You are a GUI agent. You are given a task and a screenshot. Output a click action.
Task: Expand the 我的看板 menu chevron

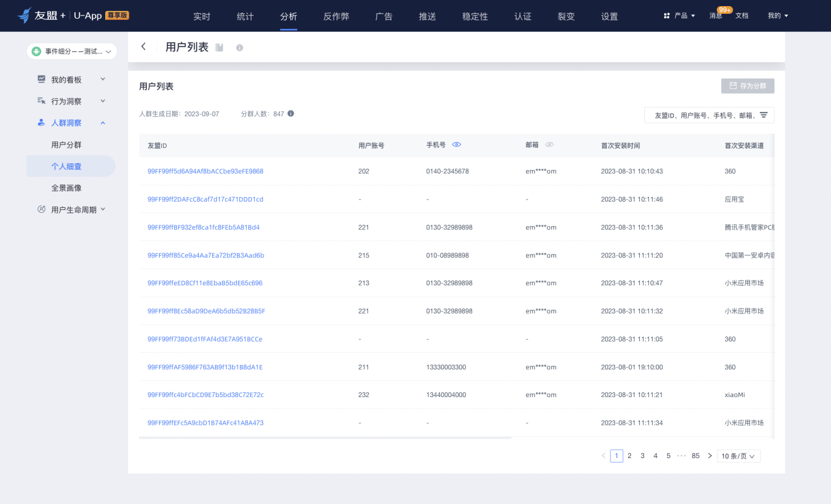pyautogui.click(x=103, y=79)
